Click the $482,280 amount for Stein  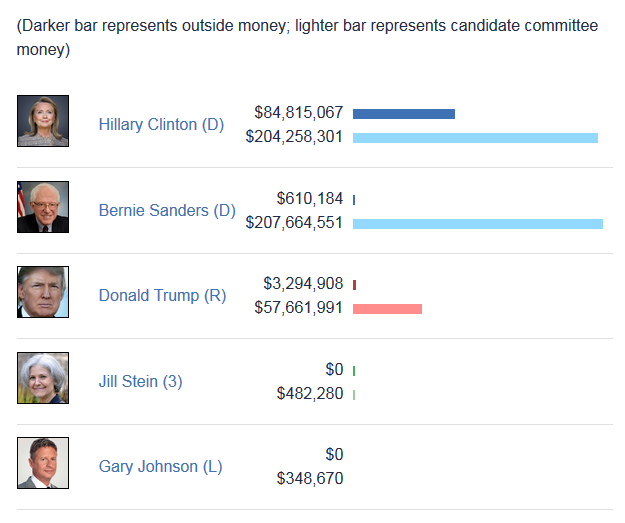(310, 394)
